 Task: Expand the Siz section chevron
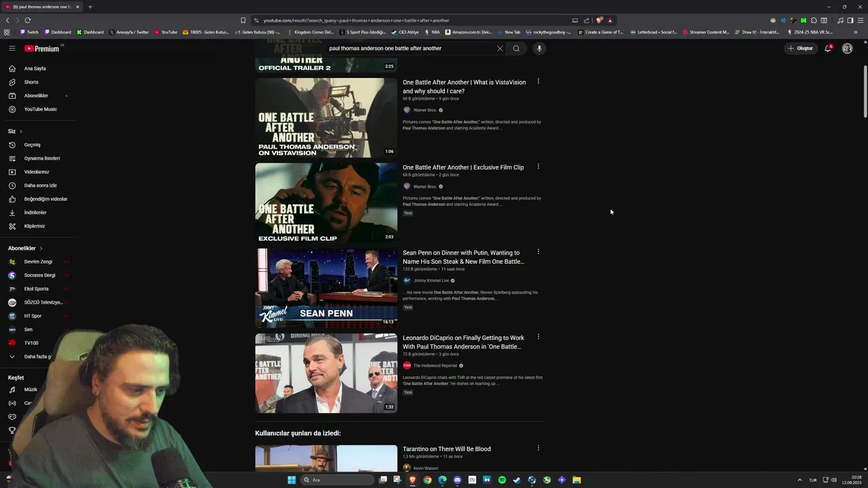(x=21, y=131)
